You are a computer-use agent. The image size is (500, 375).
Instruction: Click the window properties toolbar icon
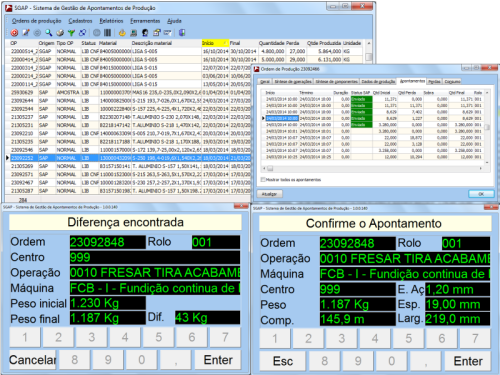point(157,33)
